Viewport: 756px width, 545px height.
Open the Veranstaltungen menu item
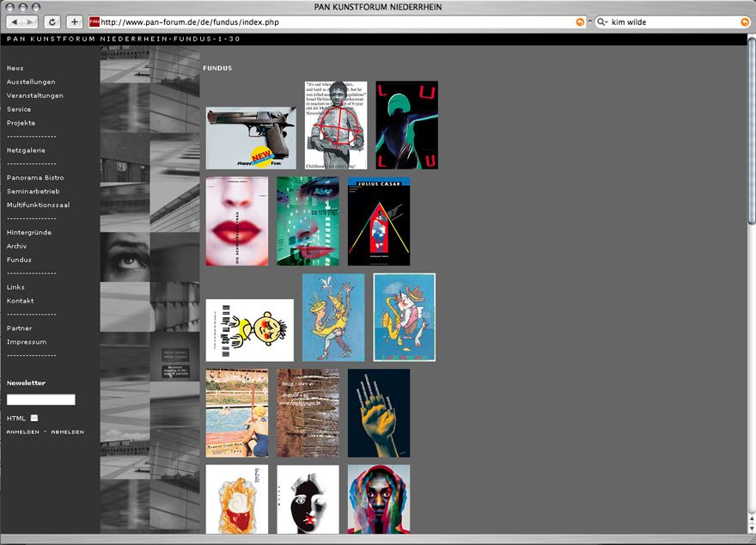(34, 95)
